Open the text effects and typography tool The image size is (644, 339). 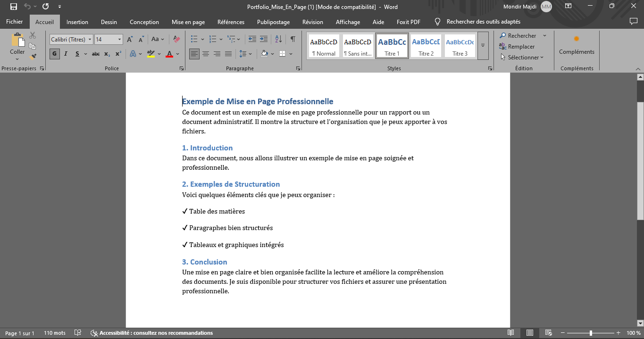pos(133,54)
